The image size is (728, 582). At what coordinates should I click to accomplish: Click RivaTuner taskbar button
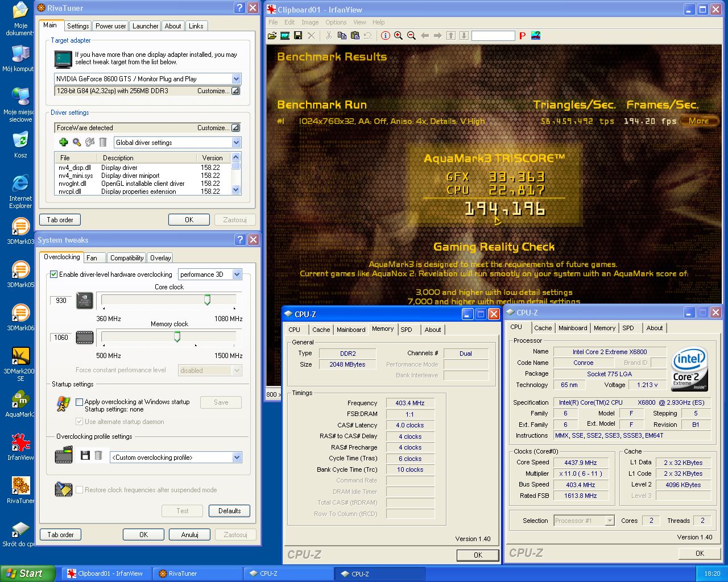click(x=197, y=573)
